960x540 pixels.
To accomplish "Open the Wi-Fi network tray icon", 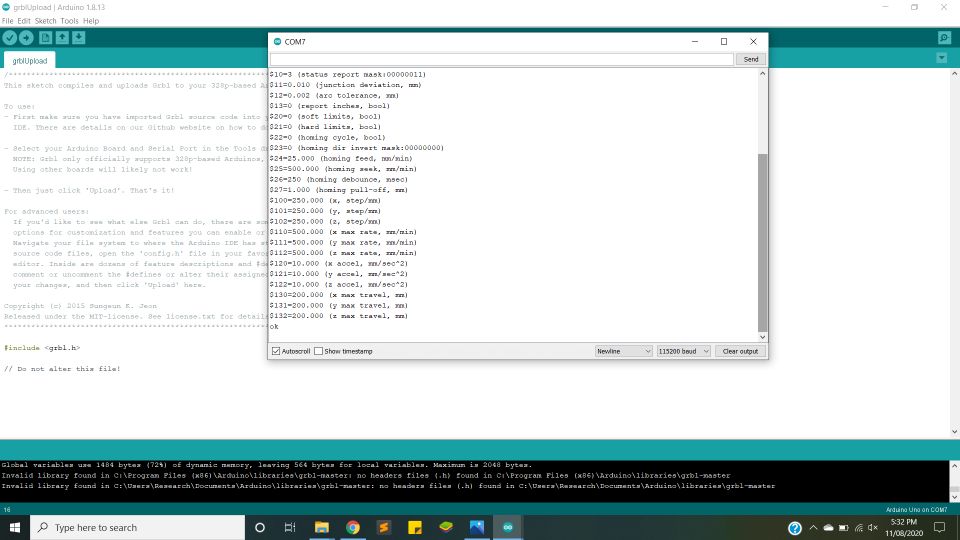I will [859, 528].
